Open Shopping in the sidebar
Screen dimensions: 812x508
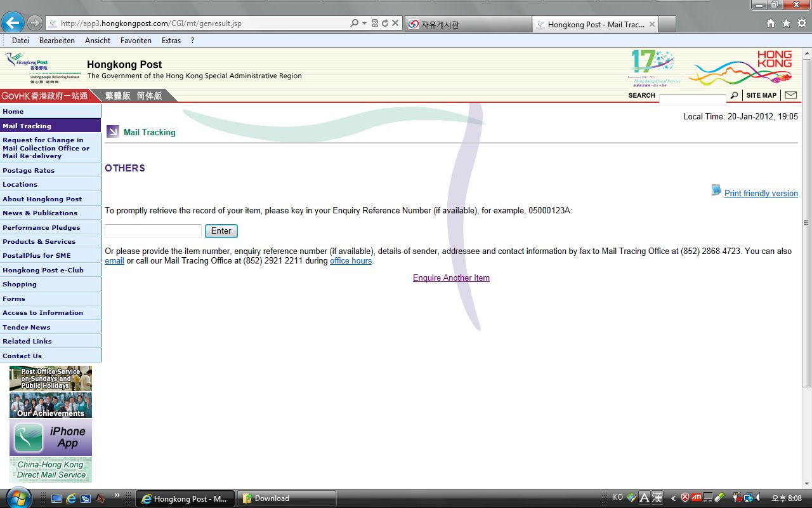pyautogui.click(x=51, y=284)
